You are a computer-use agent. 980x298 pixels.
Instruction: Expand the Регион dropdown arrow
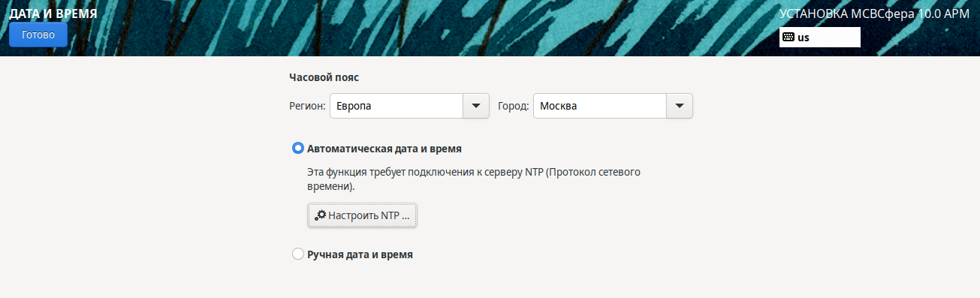[x=475, y=106]
